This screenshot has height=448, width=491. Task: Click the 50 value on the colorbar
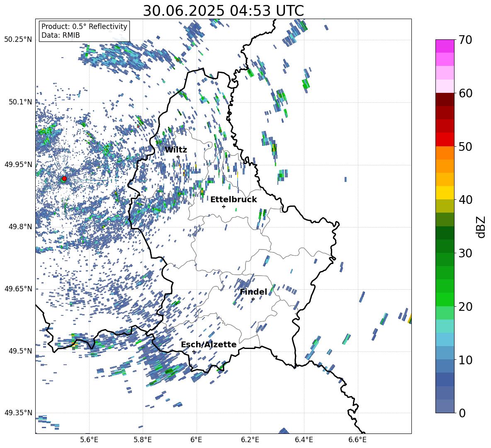(465, 146)
